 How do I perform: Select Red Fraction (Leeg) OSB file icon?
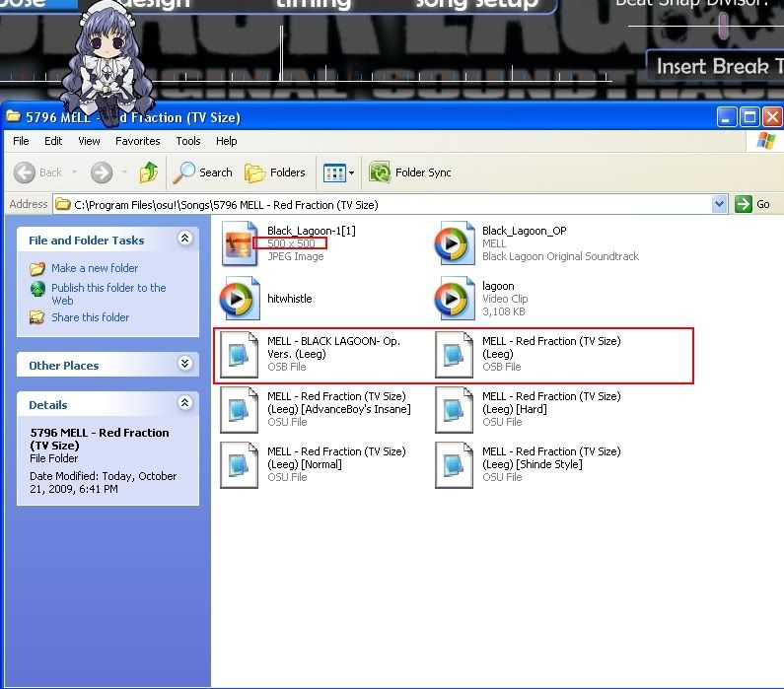pos(454,354)
